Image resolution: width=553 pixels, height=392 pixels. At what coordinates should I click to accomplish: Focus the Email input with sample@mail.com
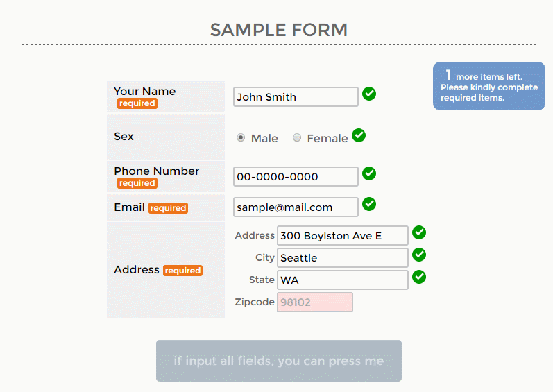[x=296, y=207]
